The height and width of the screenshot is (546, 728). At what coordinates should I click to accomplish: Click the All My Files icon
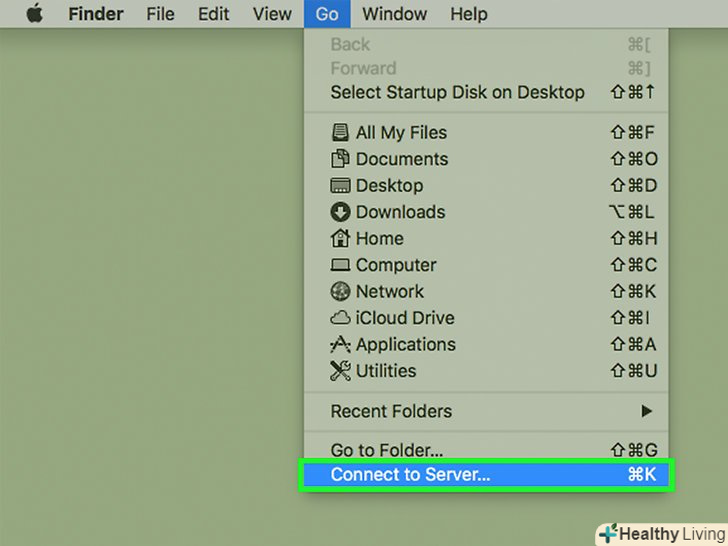pos(340,133)
